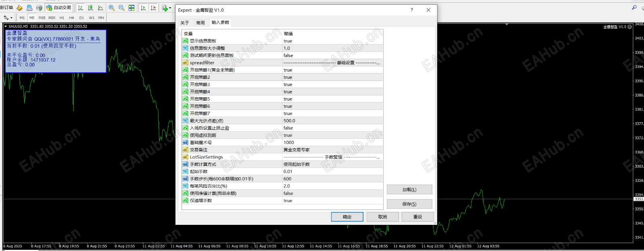Tile chart windows with the grid icon
Screen dimensions: 644x251
[131, 8]
